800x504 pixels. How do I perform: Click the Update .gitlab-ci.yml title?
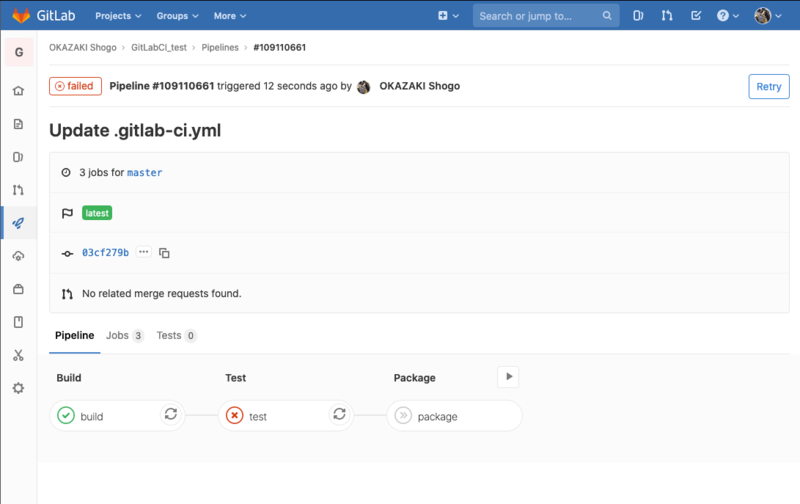[135, 131]
